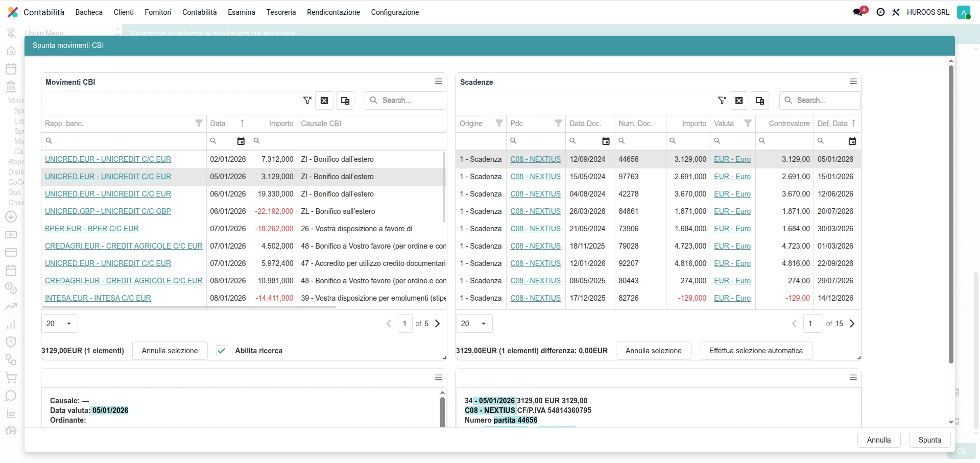Image resolution: width=980 pixels, height=463 pixels.
Task: Filter the Origine column in Scadenze
Action: [499, 123]
